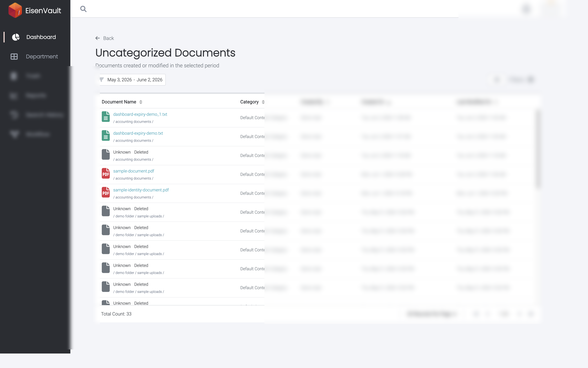Image resolution: width=588 pixels, height=368 pixels.
Task: Sort by Category column arrows
Action: pos(263,102)
